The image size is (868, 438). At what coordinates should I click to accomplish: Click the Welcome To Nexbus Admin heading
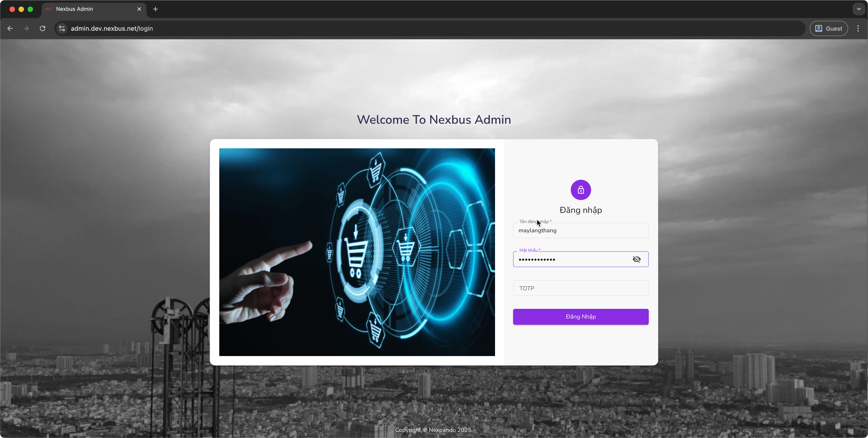pos(434,120)
